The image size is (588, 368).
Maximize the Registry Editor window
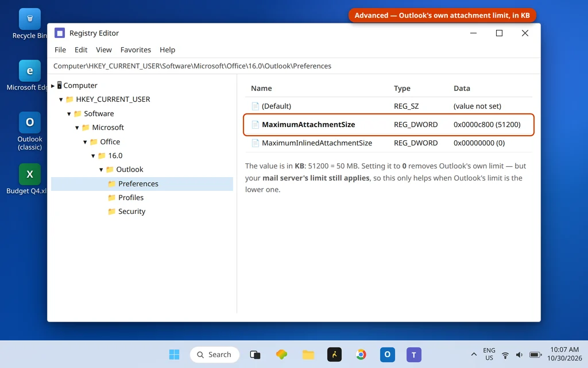click(x=499, y=33)
